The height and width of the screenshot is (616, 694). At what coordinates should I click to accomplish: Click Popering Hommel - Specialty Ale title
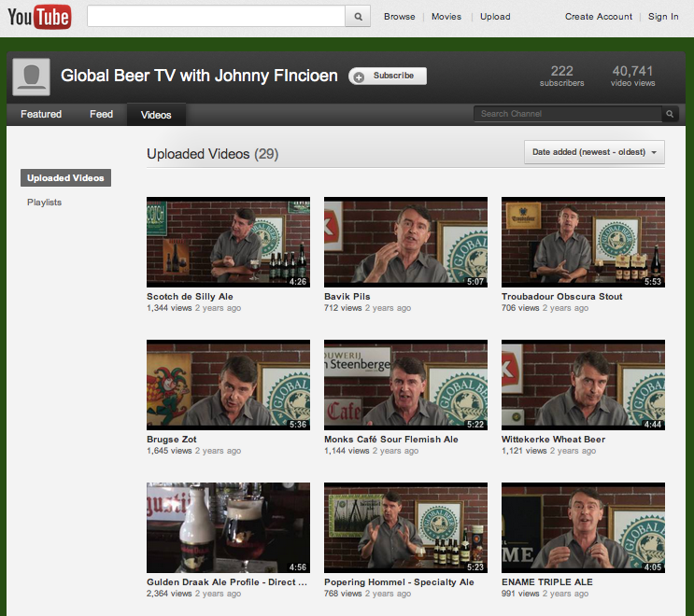(x=399, y=582)
